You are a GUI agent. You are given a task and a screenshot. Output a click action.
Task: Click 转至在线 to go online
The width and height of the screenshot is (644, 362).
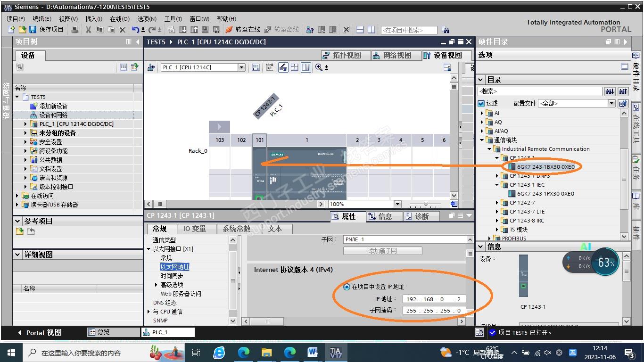pos(243,30)
